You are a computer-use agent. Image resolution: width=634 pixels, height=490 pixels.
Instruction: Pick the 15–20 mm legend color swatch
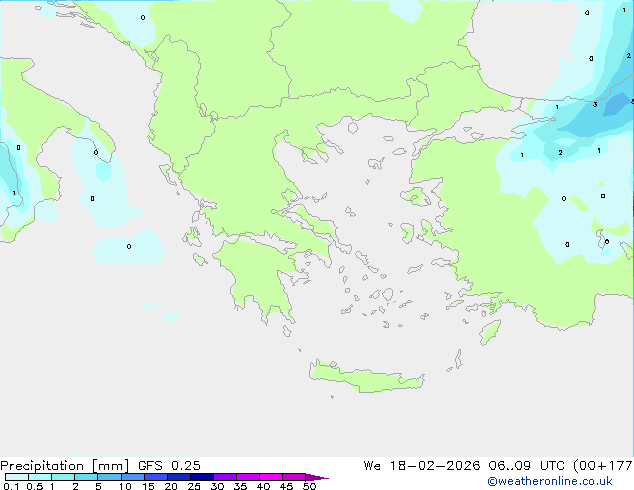point(156,477)
